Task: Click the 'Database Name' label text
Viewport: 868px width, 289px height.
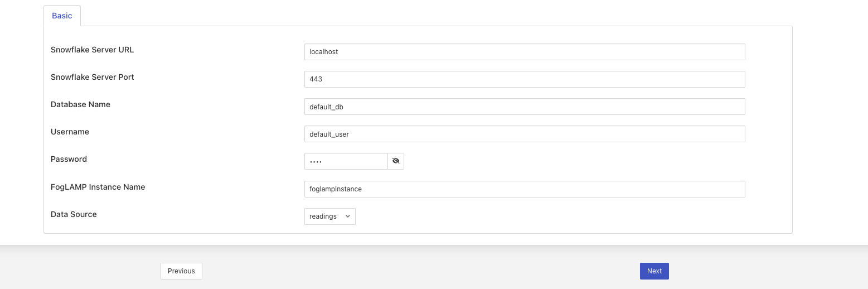Action: [x=80, y=104]
